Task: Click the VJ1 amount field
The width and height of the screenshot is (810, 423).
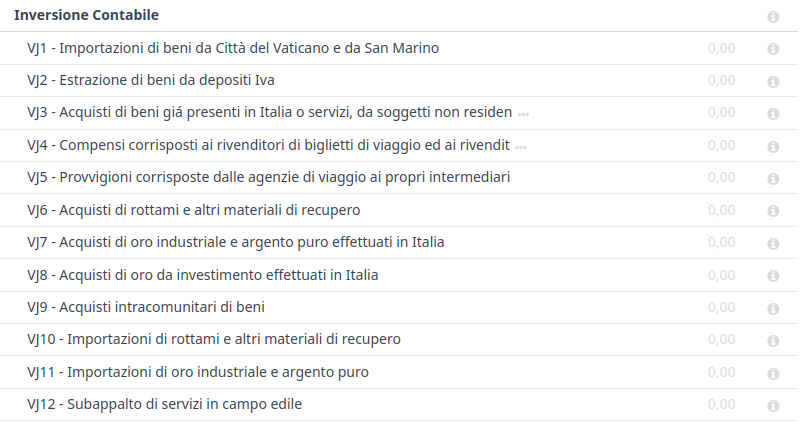Action: click(720, 48)
